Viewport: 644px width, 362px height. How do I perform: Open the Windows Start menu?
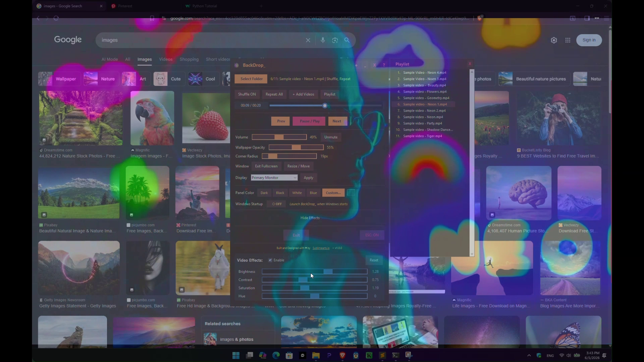[x=236, y=355]
